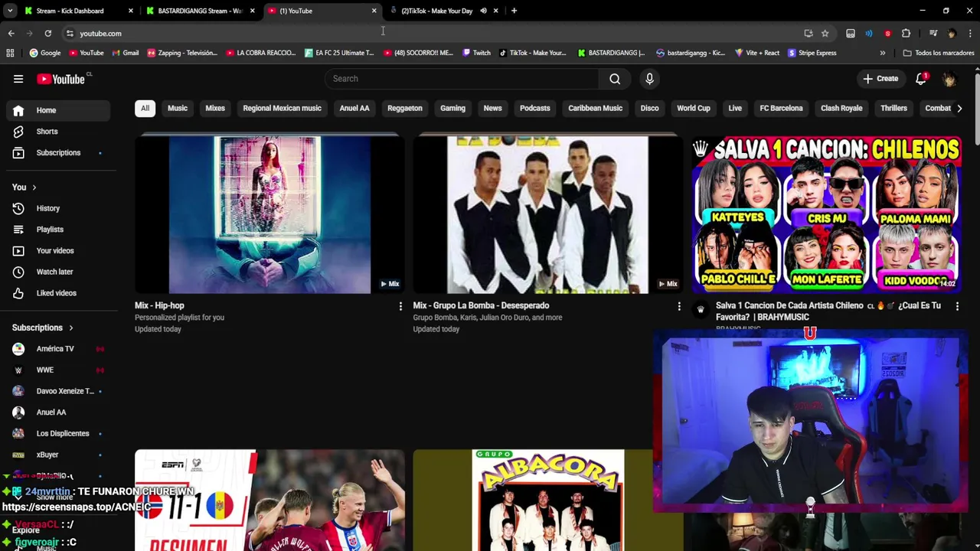Play the Salva 1 Cancion Chilenos thumbnail
980x551 pixels.
coord(827,214)
